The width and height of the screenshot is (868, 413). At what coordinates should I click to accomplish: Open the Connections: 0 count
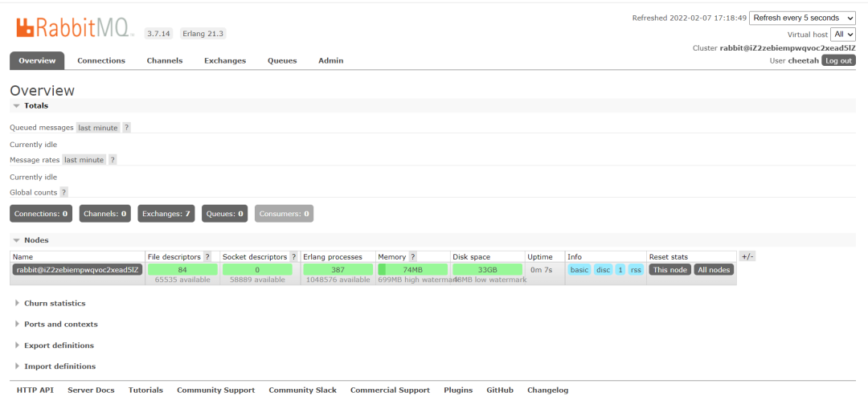(41, 214)
